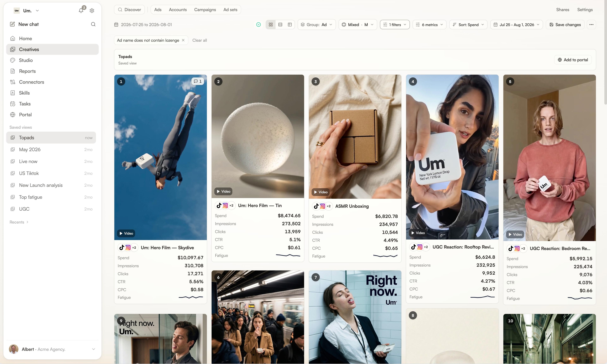Viewport: 607px width, 364px height.
Task: Switch to grid card view
Action: [x=271, y=24]
